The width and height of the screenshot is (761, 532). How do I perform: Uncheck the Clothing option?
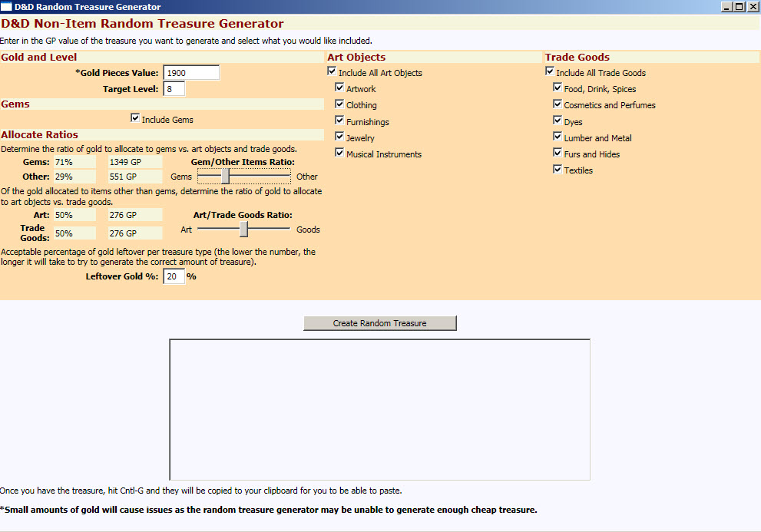tap(339, 104)
